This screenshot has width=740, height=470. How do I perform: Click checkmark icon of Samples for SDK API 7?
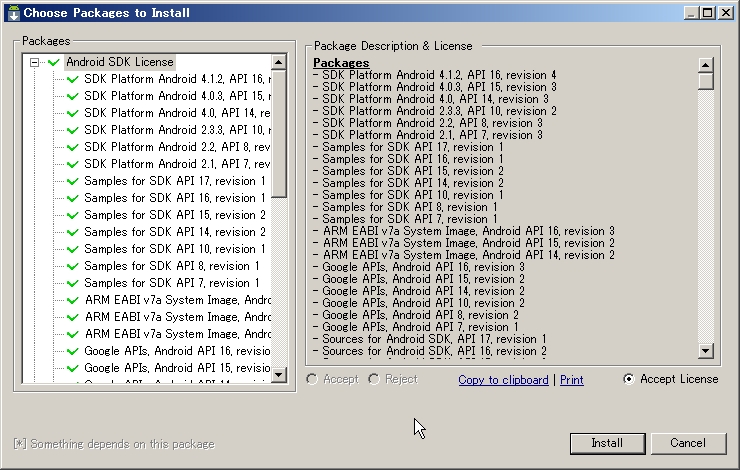73,283
